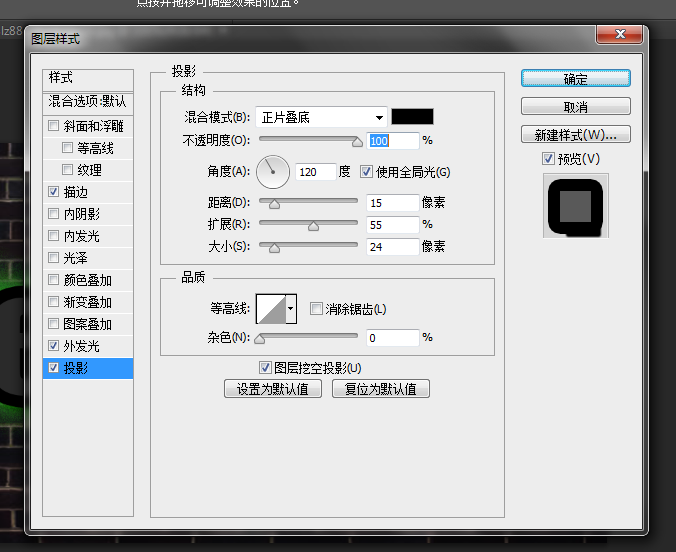Select 混合选项:默认 in styles list

point(88,101)
